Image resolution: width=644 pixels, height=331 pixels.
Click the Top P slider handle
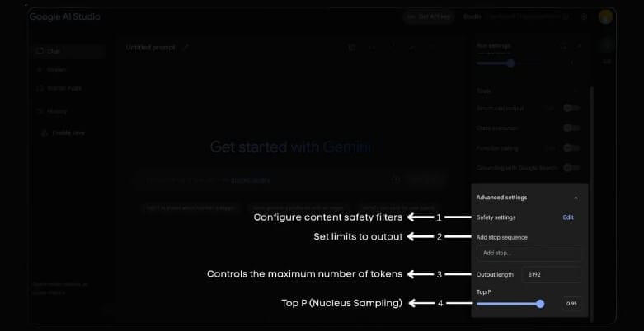(540, 304)
